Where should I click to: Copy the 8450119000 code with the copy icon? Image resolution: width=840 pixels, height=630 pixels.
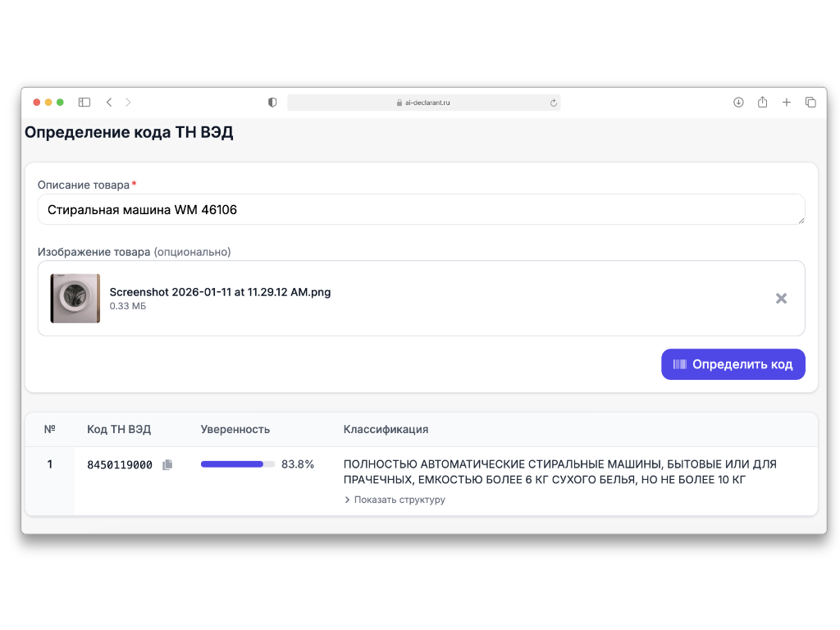167,465
